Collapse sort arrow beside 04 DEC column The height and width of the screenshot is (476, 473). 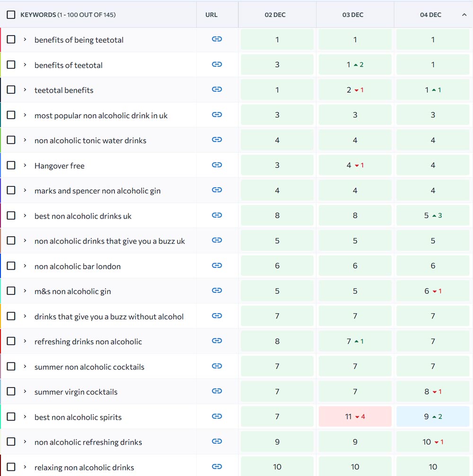[x=464, y=15]
